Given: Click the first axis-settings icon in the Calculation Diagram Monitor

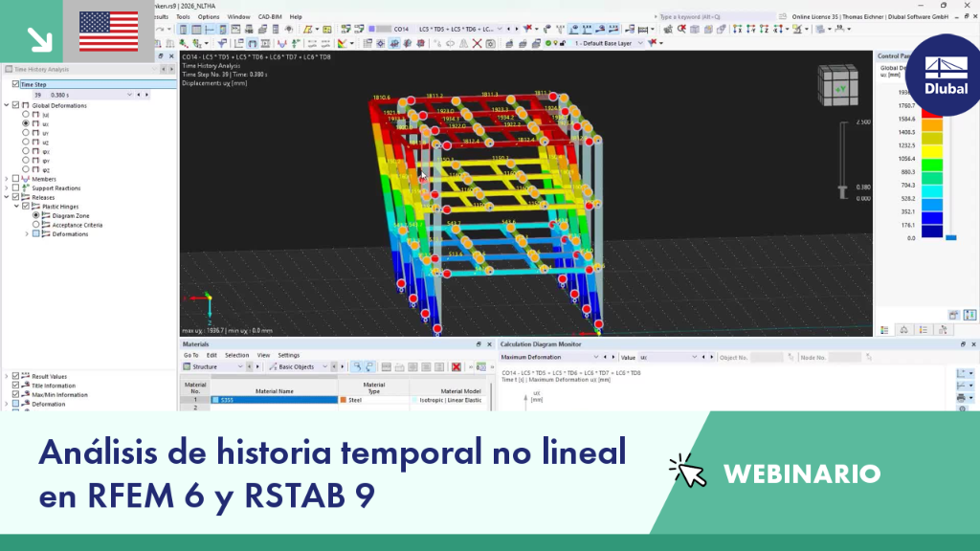Looking at the screenshot, I should point(961,373).
